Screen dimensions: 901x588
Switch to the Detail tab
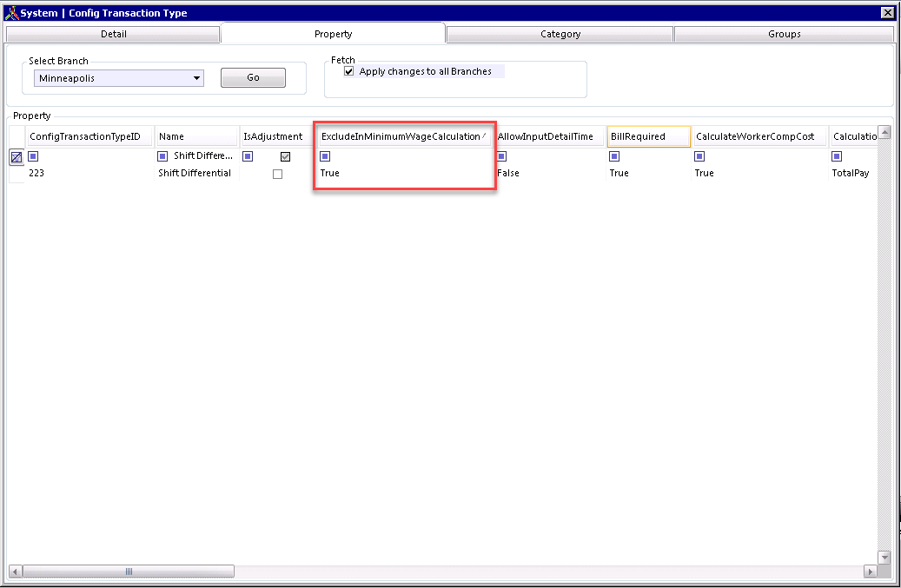[x=113, y=34]
